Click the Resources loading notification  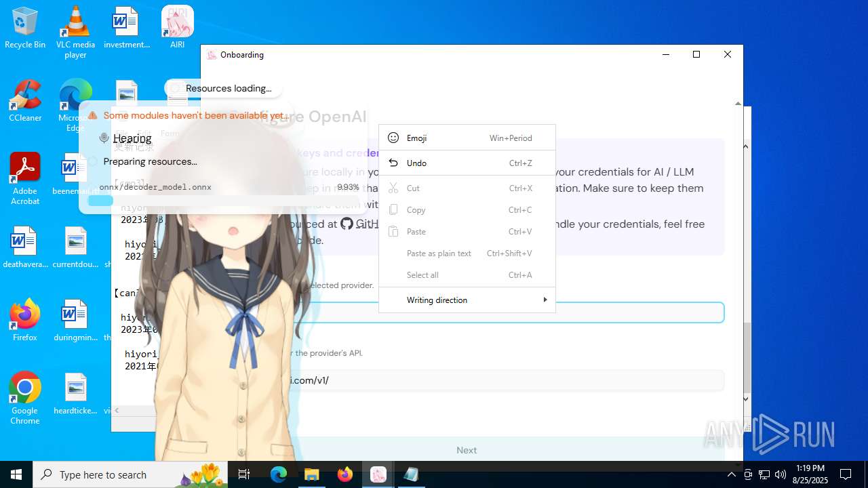224,88
